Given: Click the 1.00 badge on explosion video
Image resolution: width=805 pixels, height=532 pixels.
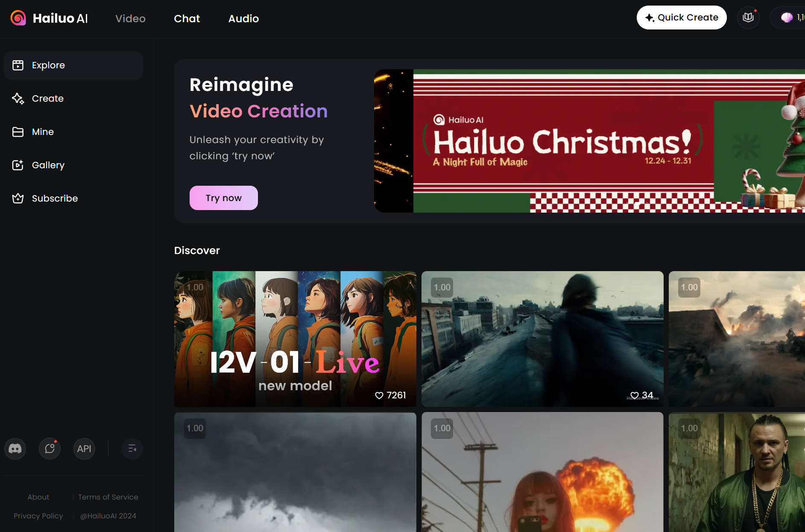Looking at the screenshot, I should pos(442,428).
